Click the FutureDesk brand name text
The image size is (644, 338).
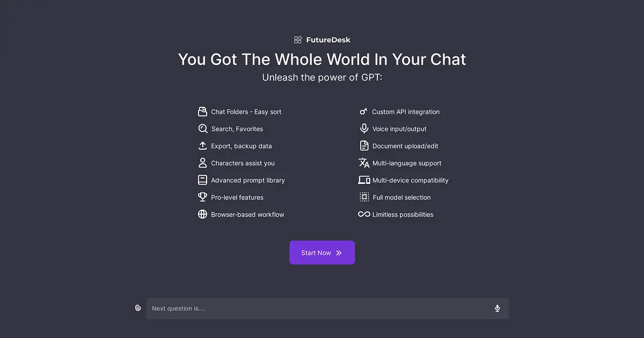pos(328,40)
